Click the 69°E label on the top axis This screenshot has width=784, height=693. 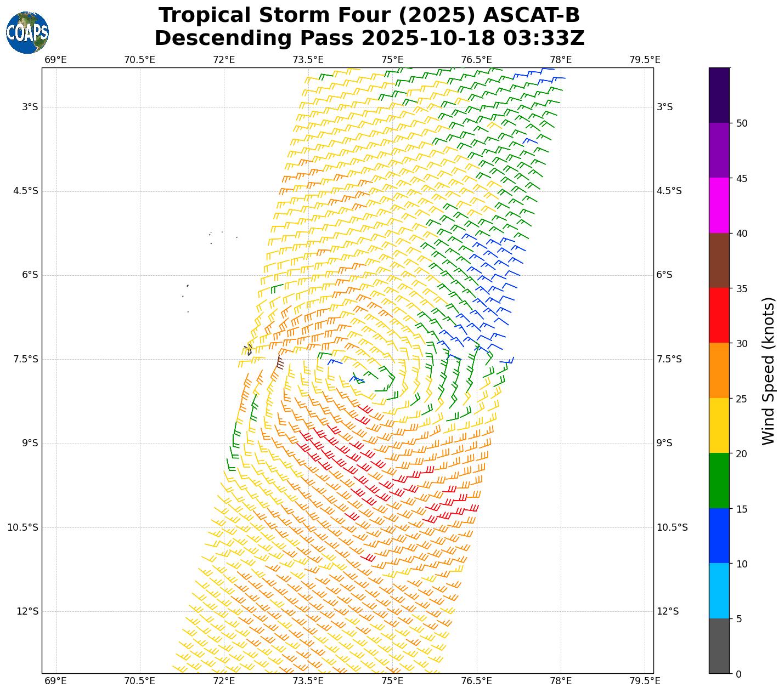(55, 59)
